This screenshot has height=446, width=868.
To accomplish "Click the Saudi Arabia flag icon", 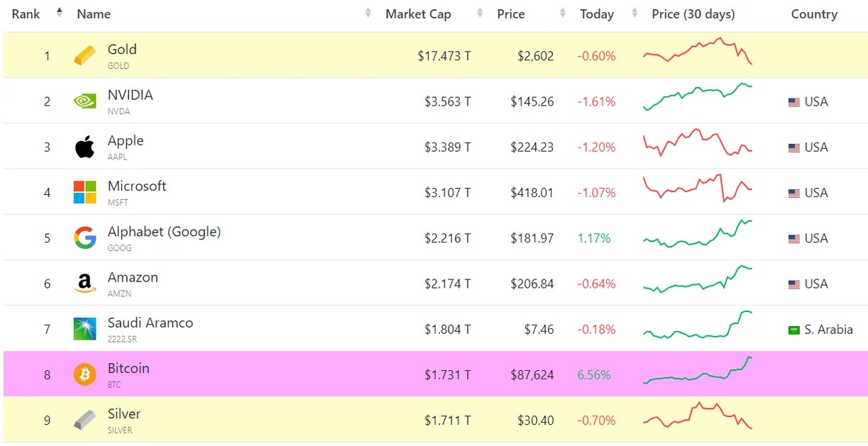I will coord(794,330).
